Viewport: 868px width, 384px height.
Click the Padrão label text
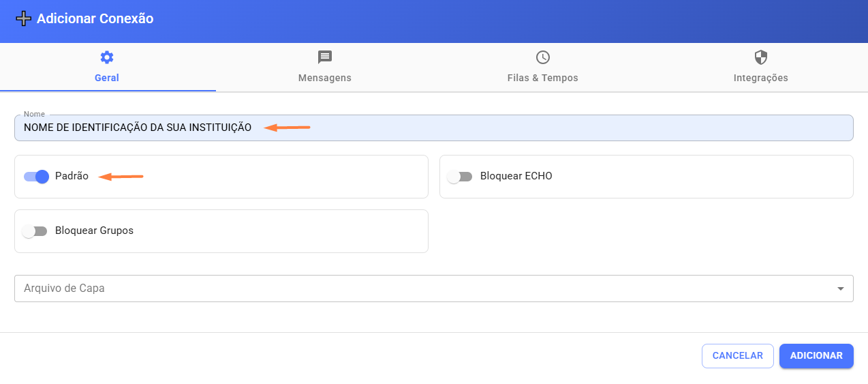[72, 176]
